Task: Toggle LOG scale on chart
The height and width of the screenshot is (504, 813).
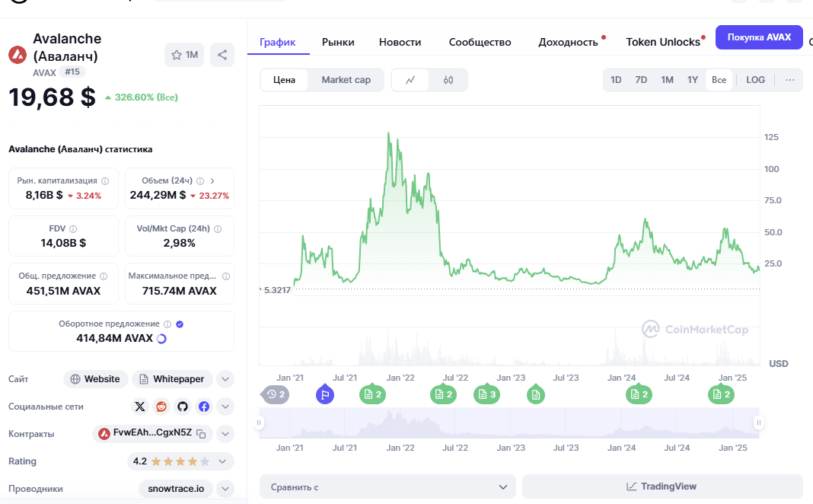Action: click(755, 80)
